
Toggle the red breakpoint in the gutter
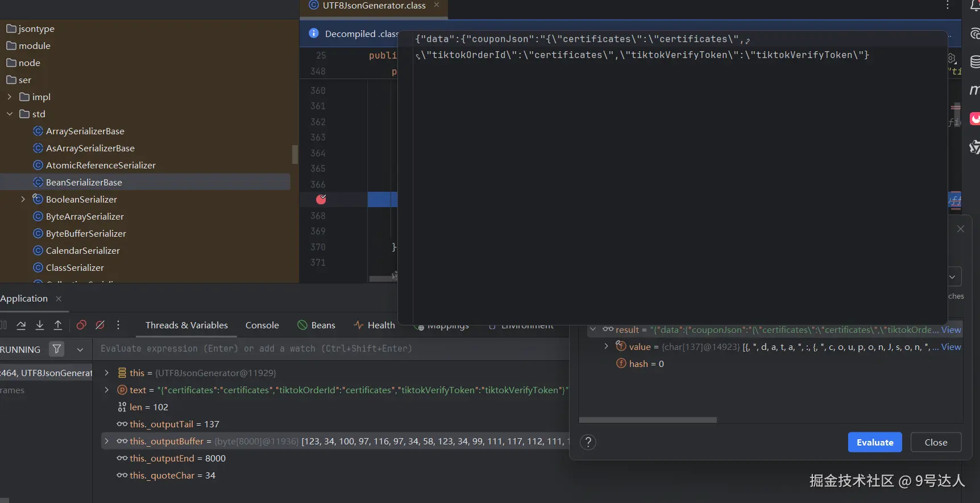point(321,199)
